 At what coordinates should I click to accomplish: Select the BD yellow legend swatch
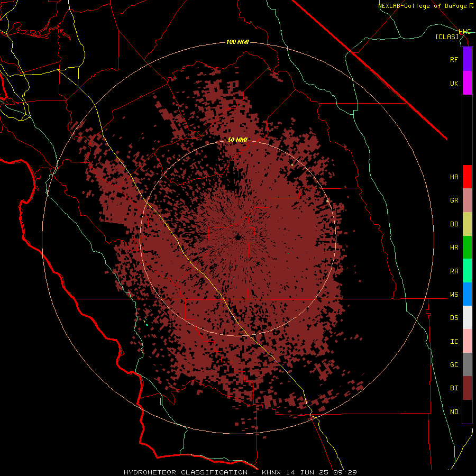tap(467, 224)
